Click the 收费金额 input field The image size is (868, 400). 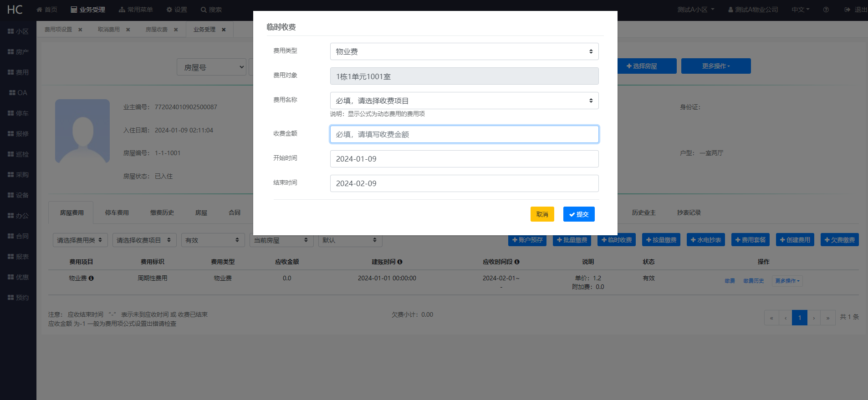pyautogui.click(x=464, y=134)
